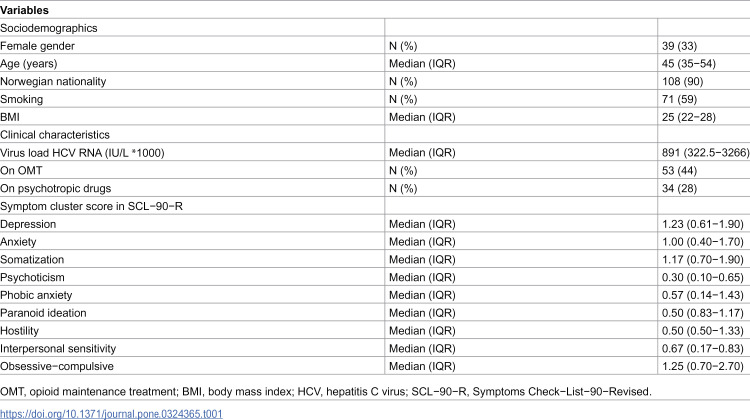Select the Virus load HCV RNA label
The image size is (750, 420).
pyautogui.click(x=82, y=153)
